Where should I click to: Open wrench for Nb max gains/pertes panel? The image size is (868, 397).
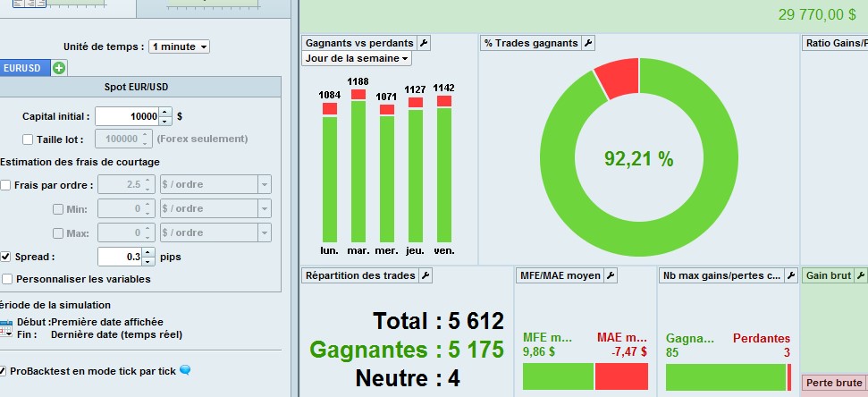tap(792, 275)
